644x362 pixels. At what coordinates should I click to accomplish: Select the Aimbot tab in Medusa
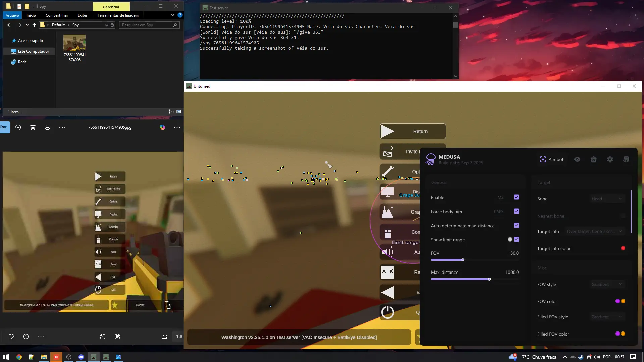pyautogui.click(x=551, y=159)
